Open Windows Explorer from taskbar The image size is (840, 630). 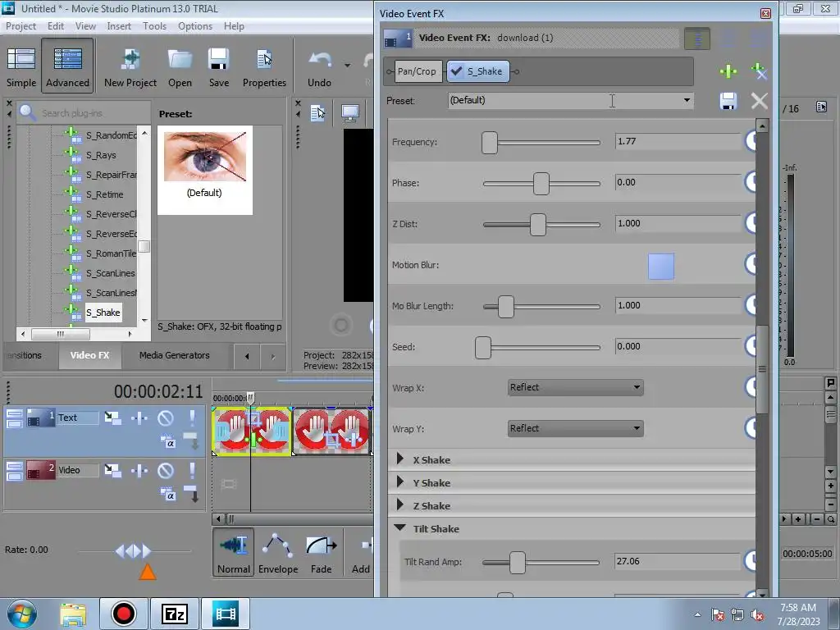click(73, 614)
